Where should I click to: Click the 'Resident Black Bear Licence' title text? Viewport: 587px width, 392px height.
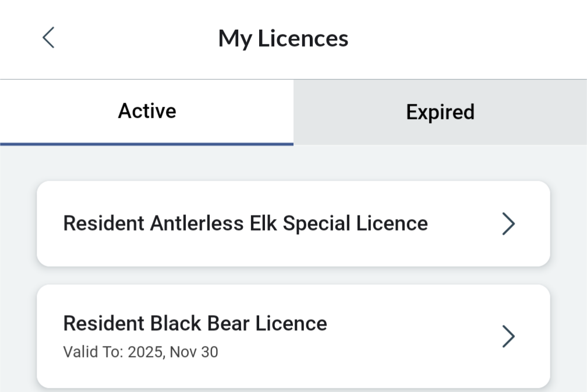(195, 323)
